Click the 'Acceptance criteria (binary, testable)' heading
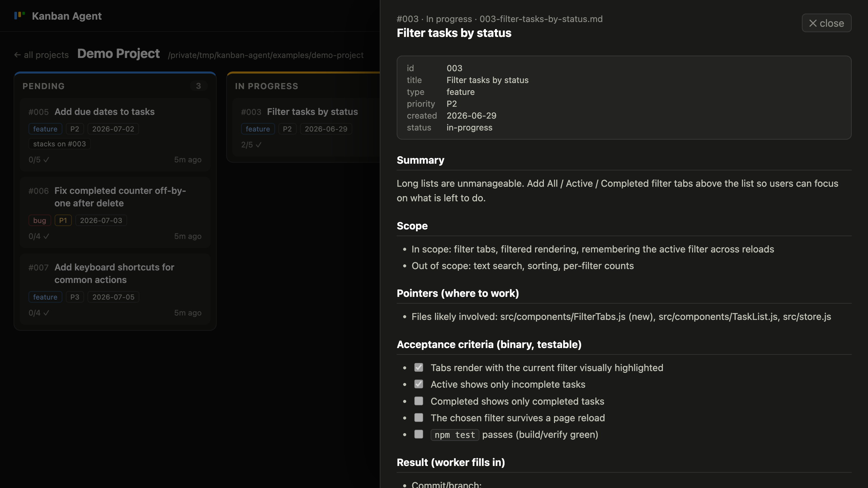Screen dimensions: 868x488 pos(489,345)
